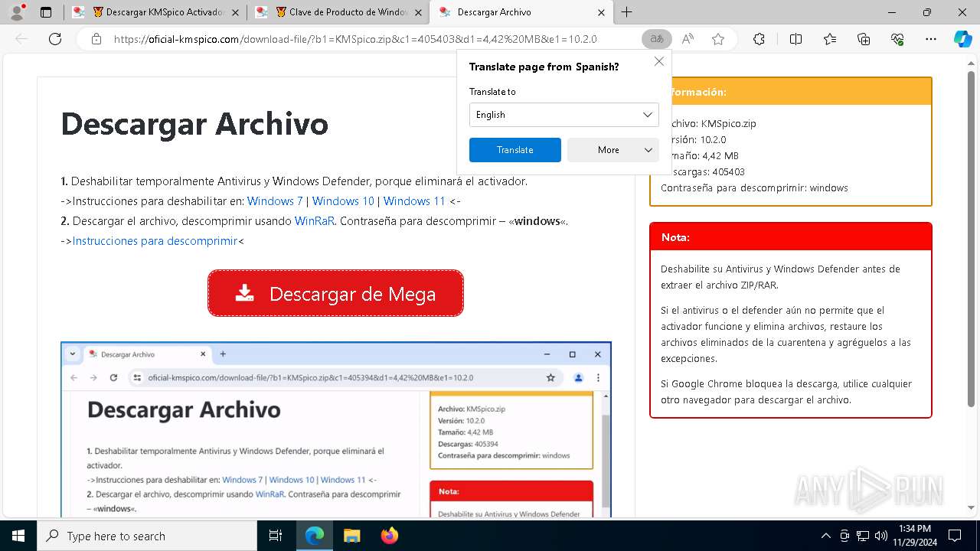Select the Descargar Archivo tab
The width and height of the screenshot is (980, 551).
tap(521, 12)
